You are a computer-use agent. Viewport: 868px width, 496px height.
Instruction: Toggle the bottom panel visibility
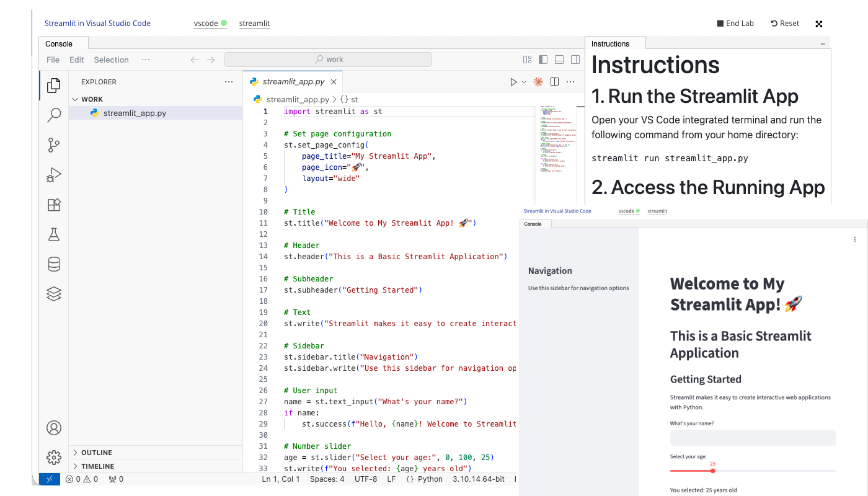tap(559, 60)
